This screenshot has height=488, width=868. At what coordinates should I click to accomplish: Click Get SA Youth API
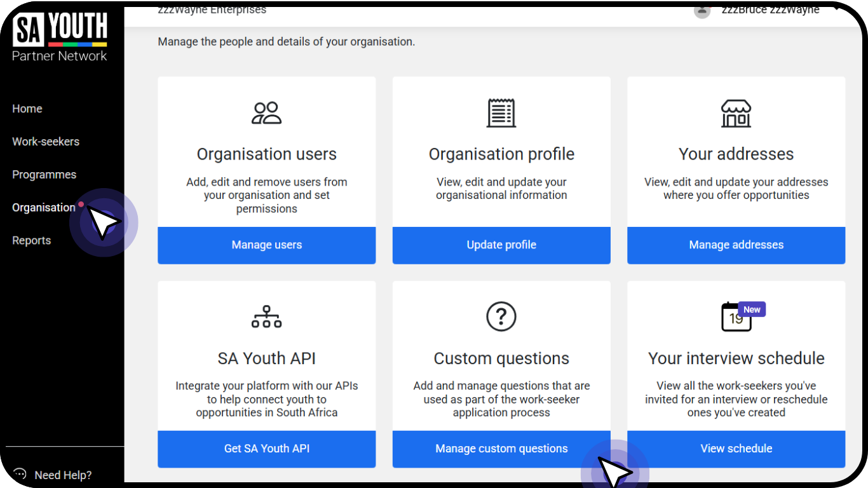pos(266,449)
